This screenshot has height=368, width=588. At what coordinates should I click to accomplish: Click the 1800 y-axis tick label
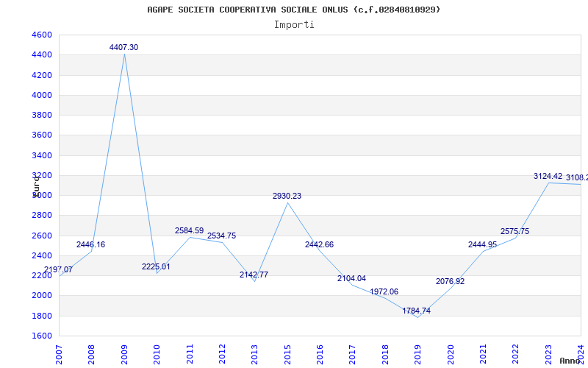pyautogui.click(x=40, y=316)
